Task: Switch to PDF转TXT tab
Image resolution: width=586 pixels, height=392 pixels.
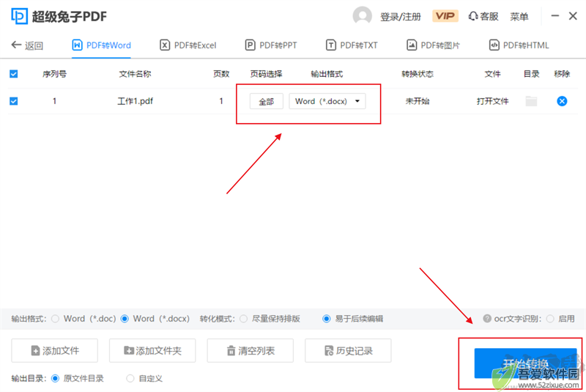Action: tap(352, 45)
